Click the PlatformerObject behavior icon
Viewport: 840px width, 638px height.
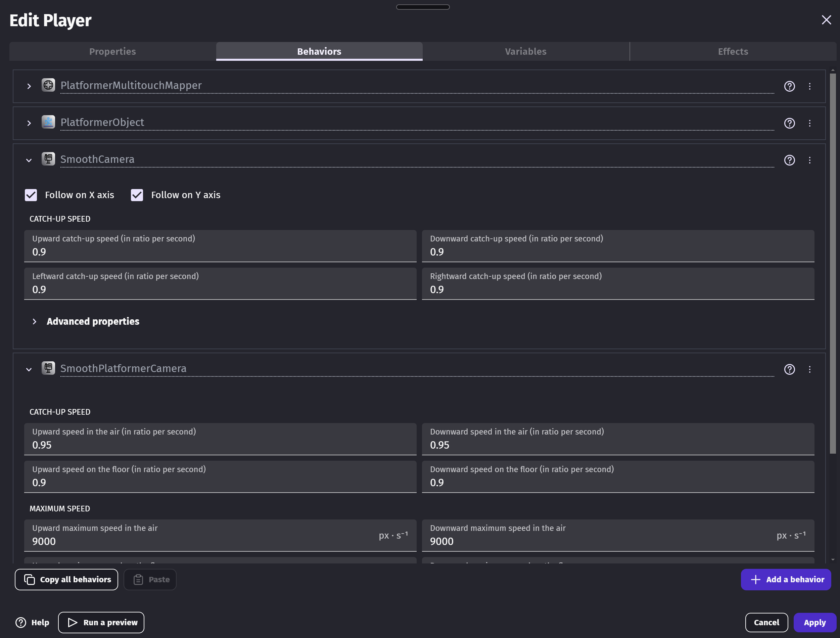(48, 122)
